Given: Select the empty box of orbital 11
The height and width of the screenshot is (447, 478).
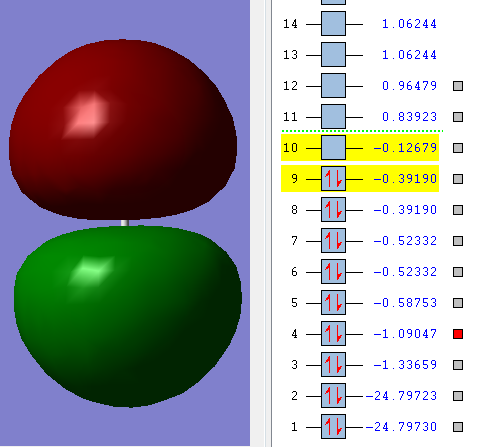Looking at the screenshot, I should coord(333,117).
